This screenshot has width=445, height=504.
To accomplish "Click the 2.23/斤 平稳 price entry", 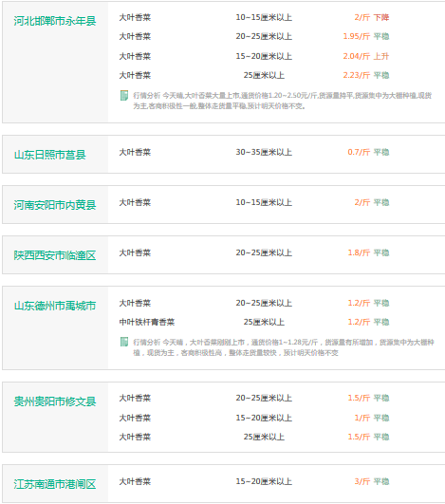I will pos(366,75).
